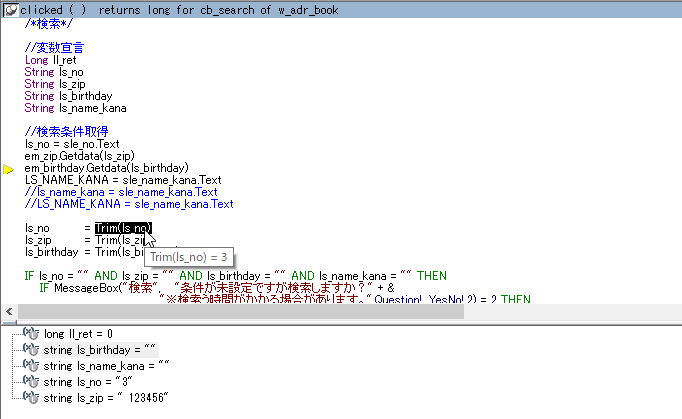Click the left arrow of the horizontal scrollbar
The width and height of the screenshot is (682, 419).
click(9, 312)
